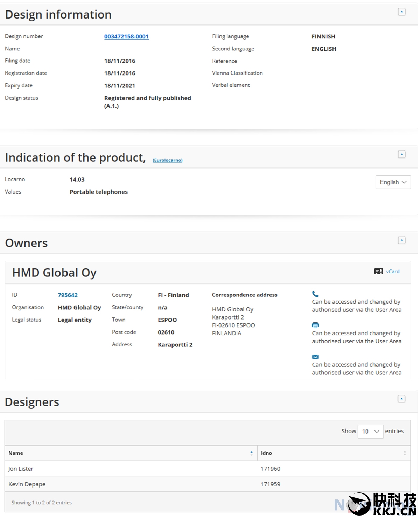Screen dimensions: 420x519
Task: Click the HMD Global Oy owner heading
Action: pyautogui.click(x=54, y=273)
